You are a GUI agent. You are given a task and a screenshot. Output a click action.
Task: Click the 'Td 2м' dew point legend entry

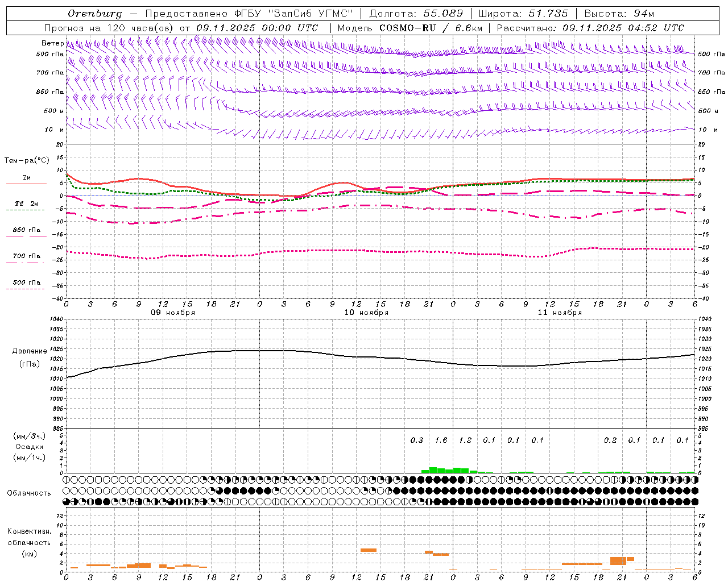(x=26, y=203)
